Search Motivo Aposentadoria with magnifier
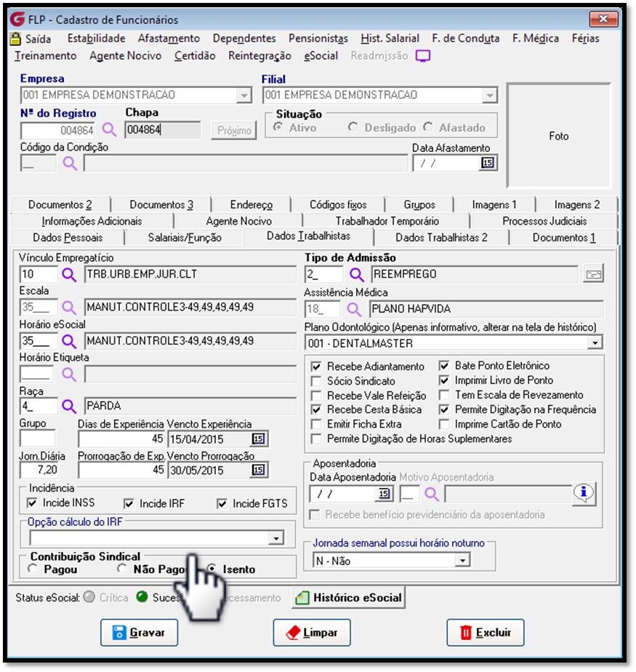The height and width of the screenshot is (672, 636). coord(432,494)
